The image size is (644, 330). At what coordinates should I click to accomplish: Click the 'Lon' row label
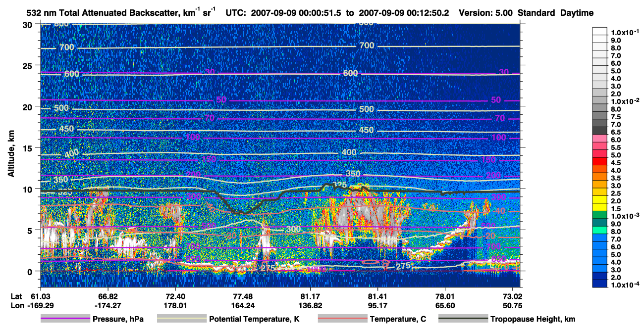17,305
